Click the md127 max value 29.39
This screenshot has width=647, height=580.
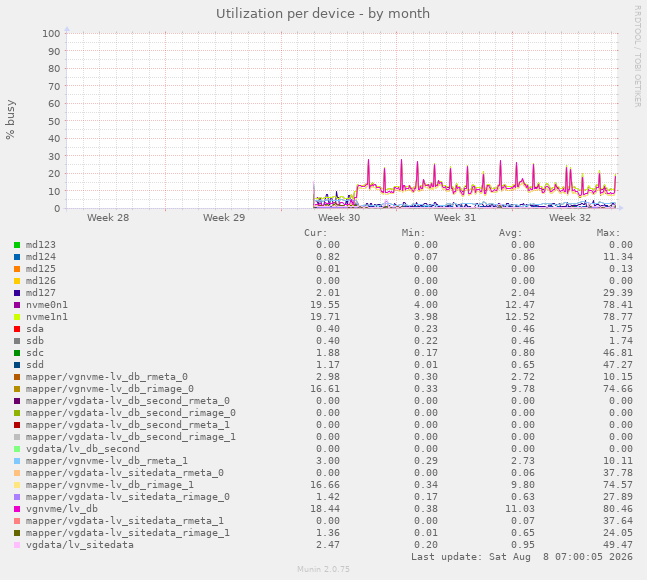click(x=618, y=292)
